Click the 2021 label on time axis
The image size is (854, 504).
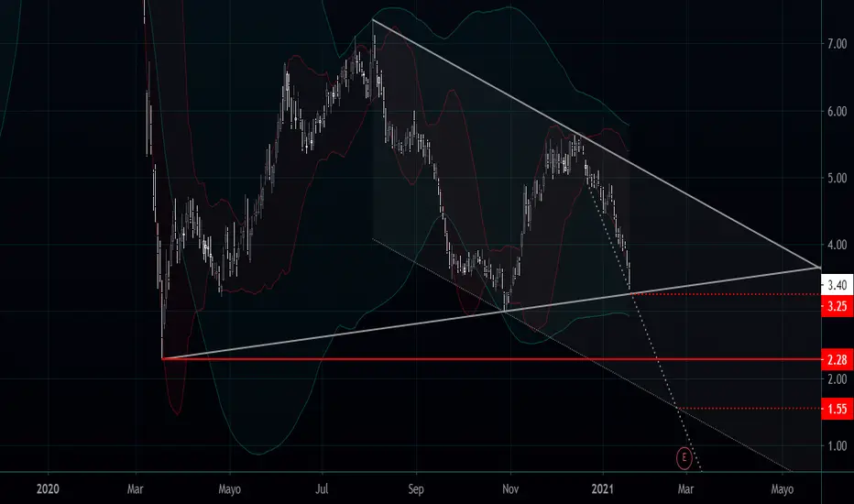604,488
